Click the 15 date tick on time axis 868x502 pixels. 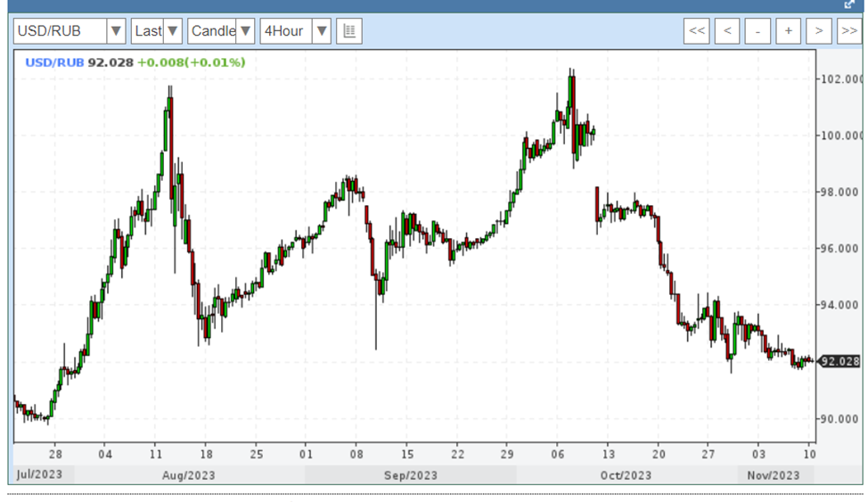click(407, 455)
